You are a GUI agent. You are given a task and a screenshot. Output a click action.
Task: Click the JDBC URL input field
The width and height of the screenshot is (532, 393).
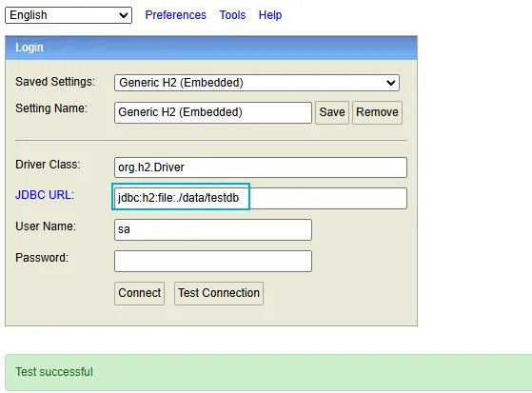point(261,198)
